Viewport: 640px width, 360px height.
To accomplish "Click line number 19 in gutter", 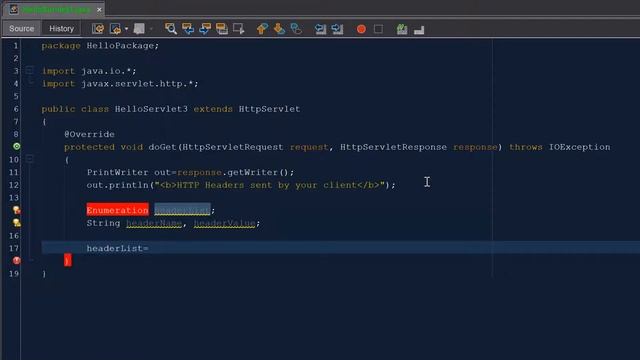I will [x=13, y=273].
